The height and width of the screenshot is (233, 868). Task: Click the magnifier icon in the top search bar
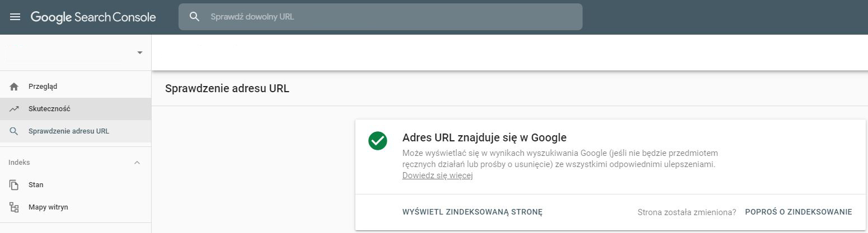pyautogui.click(x=195, y=17)
